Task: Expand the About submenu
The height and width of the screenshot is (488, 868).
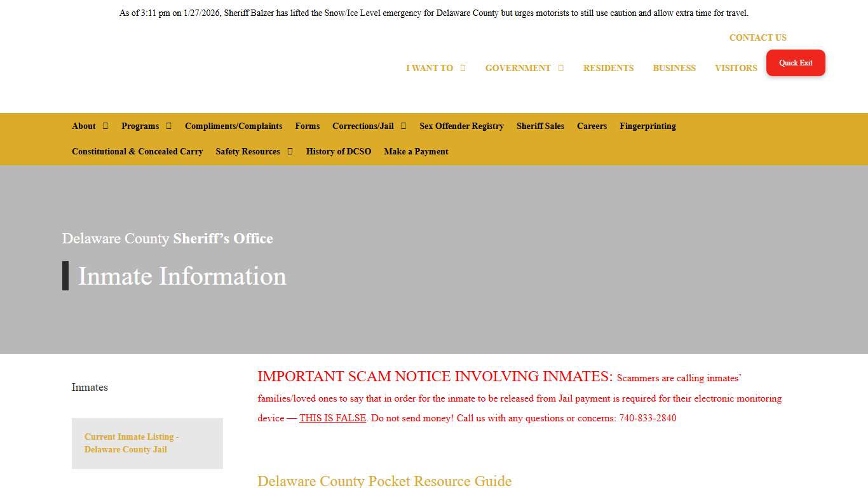Action: [x=83, y=126]
